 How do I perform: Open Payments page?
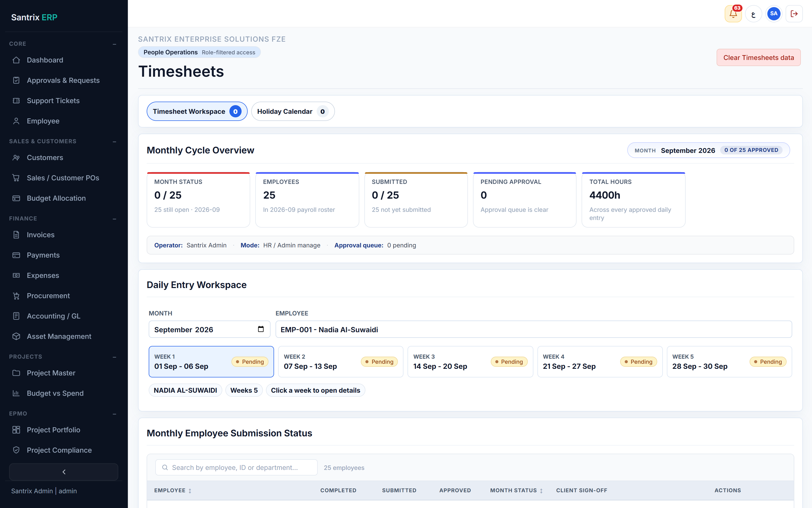[x=64, y=255]
